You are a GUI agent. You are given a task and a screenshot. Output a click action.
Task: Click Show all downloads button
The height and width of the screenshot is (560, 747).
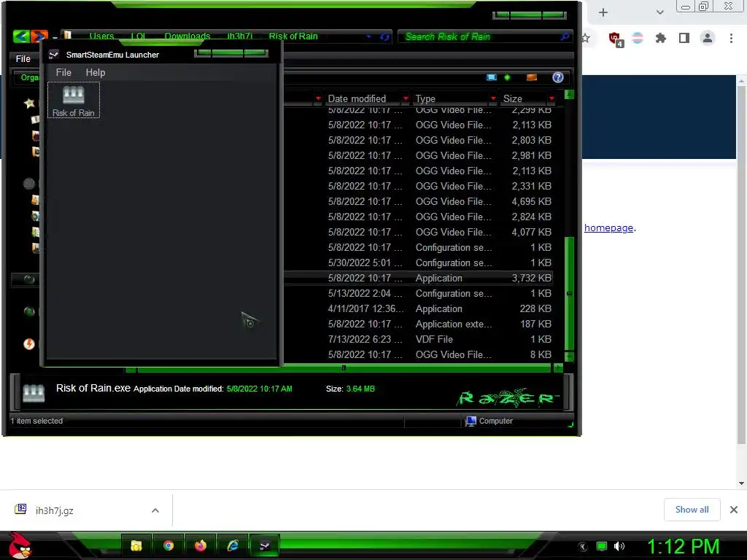tap(692, 510)
